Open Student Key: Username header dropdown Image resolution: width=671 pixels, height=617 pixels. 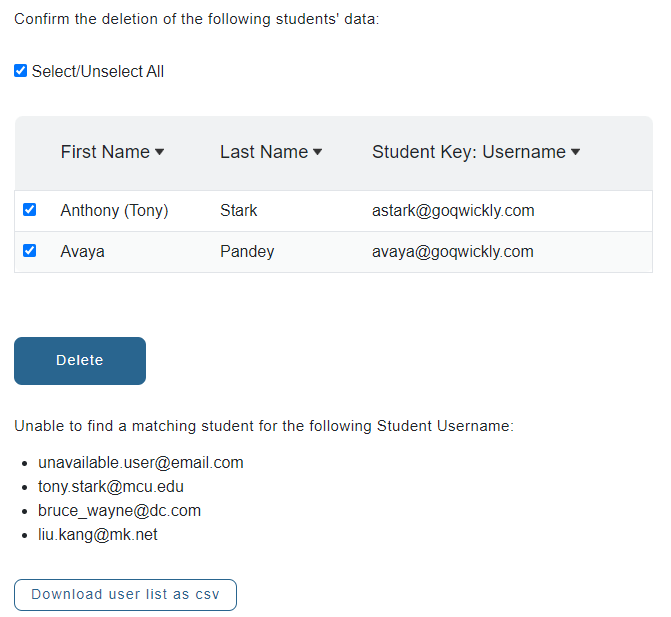point(476,152)
